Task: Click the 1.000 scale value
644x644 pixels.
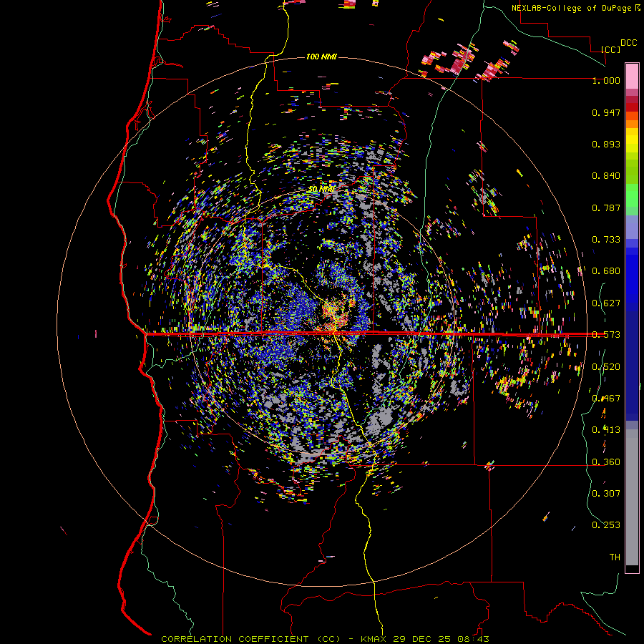Action: click(x=606, y=80)
